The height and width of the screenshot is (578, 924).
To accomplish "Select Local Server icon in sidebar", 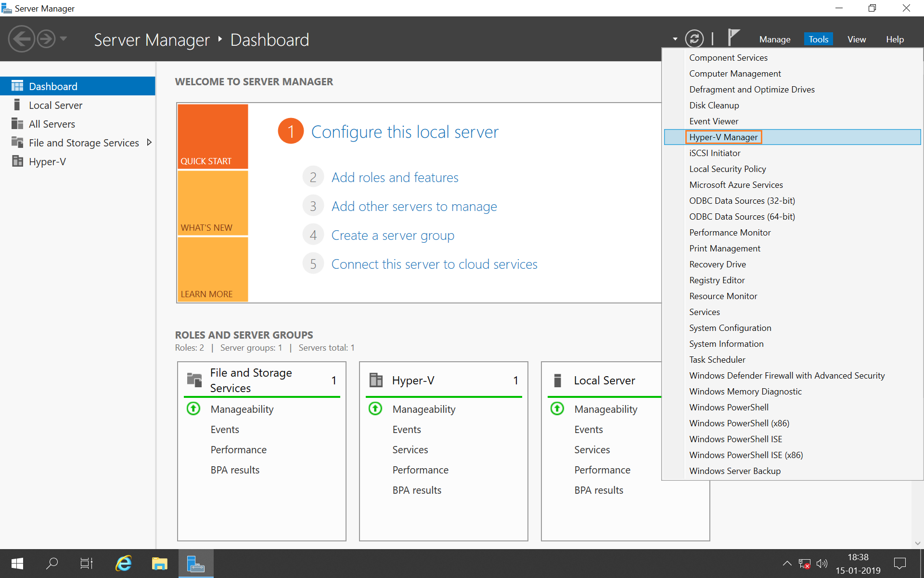I will point(17,105).
